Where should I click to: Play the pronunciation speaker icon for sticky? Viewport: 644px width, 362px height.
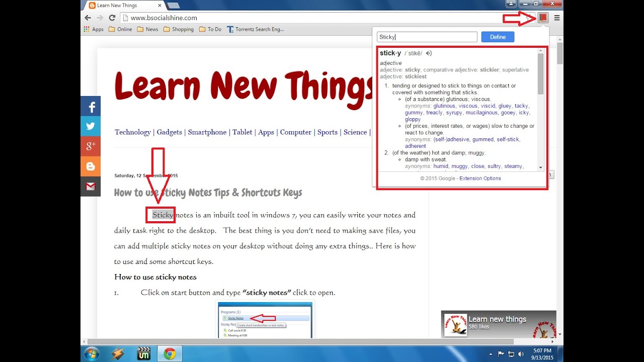429,53
